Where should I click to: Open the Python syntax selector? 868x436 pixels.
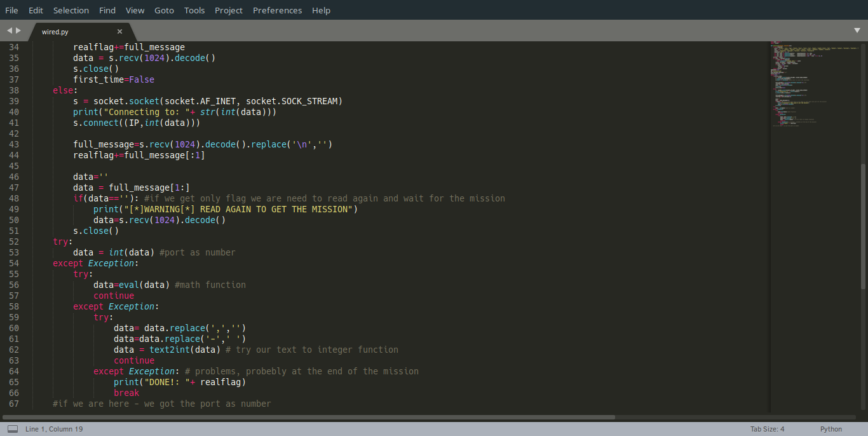click(x=831, y=429)
